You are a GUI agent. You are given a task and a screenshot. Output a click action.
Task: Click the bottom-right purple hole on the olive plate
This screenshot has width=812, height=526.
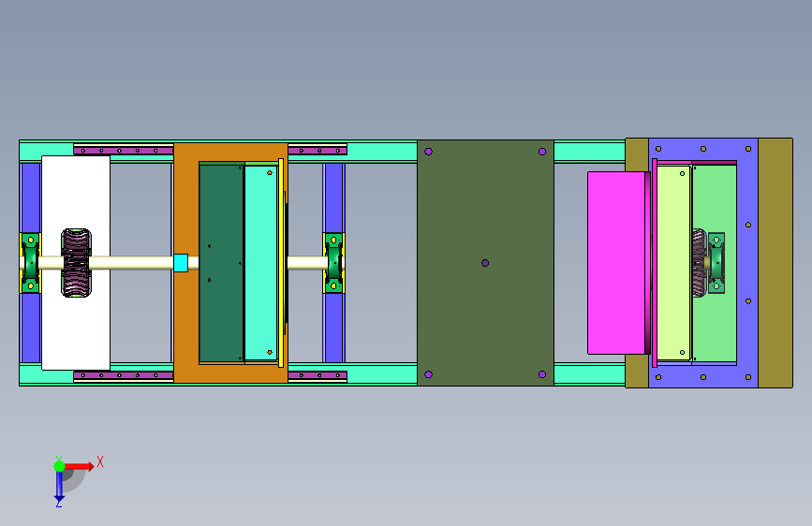[542, 374]
